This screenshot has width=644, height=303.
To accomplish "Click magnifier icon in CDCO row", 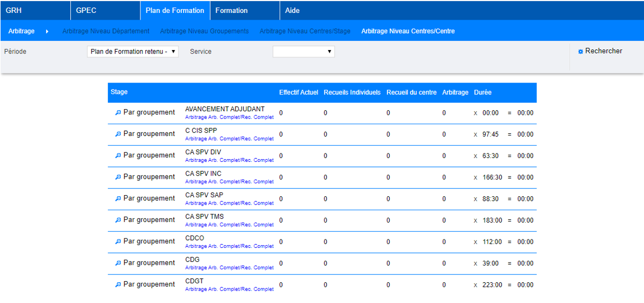I will pos(118,242).
